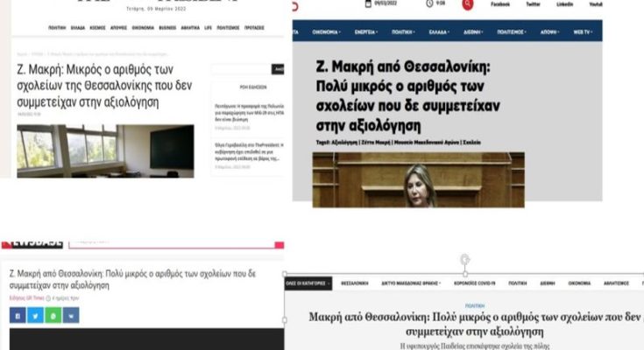Click pink search submit button near Newsbase logo

click(x=280, y=245)
